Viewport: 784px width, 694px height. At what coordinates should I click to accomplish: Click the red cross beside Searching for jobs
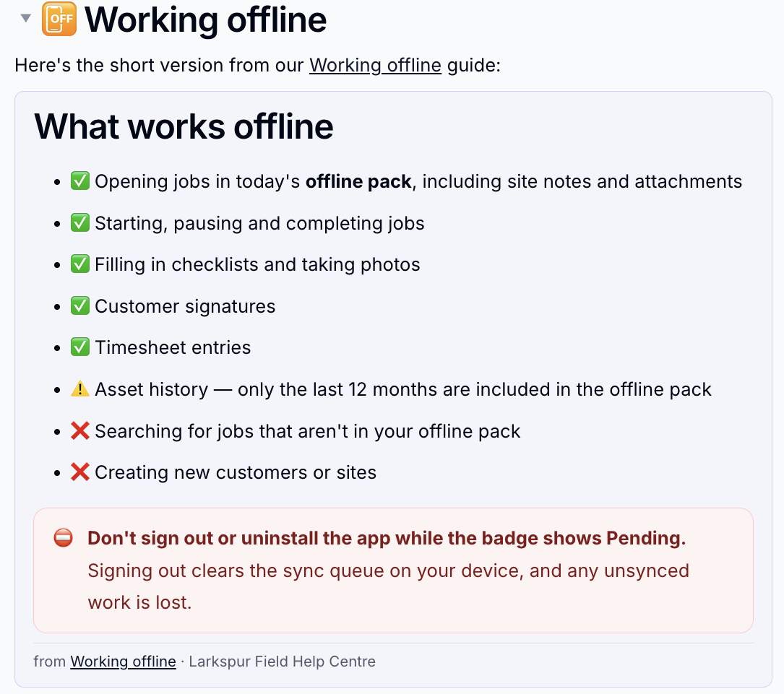tap(80, 430)
